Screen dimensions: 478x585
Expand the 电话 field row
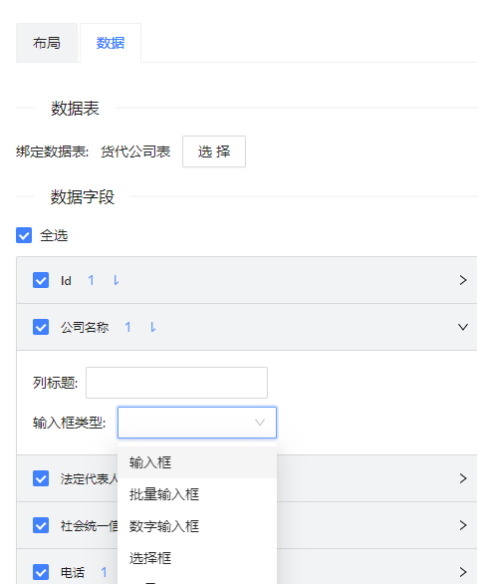click(x=463, y=572)
